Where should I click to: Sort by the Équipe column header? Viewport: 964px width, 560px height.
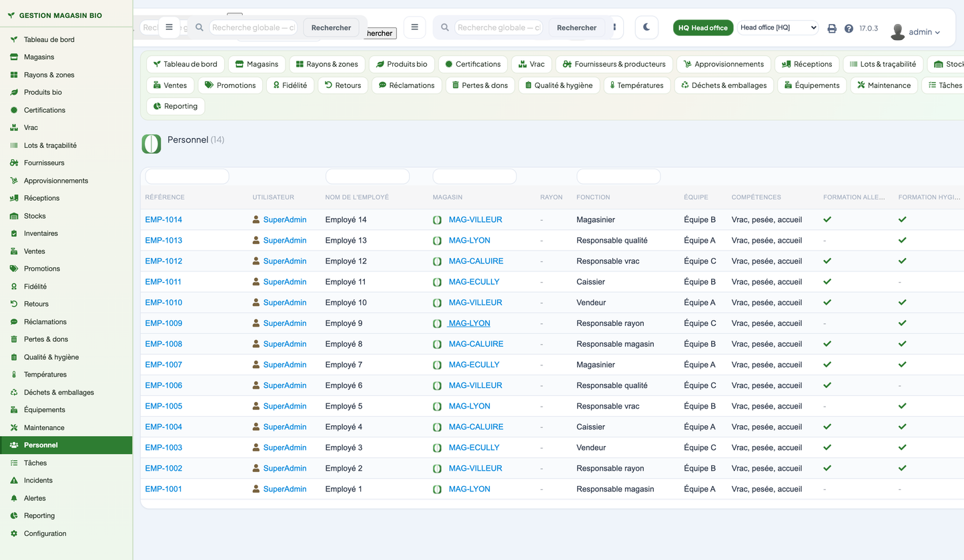point(696,197)
